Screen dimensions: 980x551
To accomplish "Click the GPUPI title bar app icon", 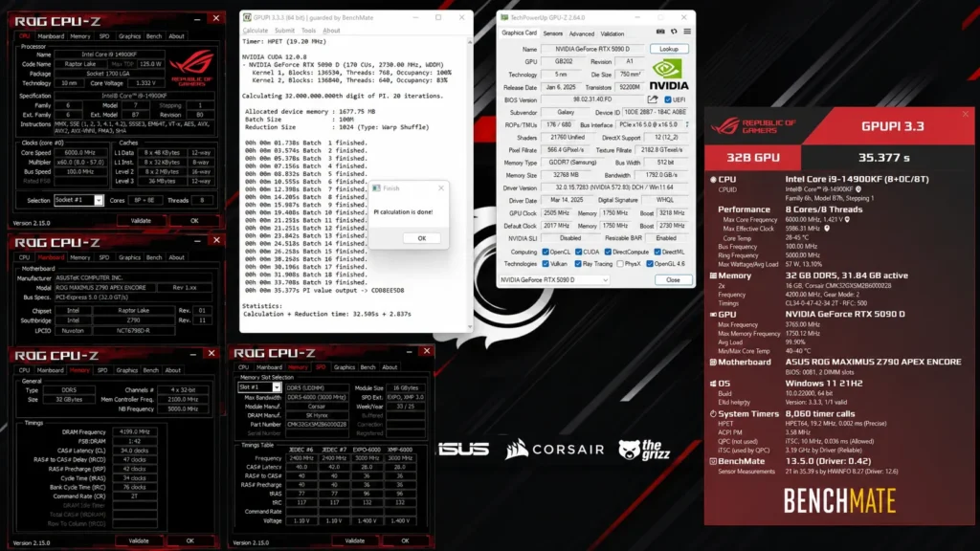I will pyautogui.click(x=247, y=17).
